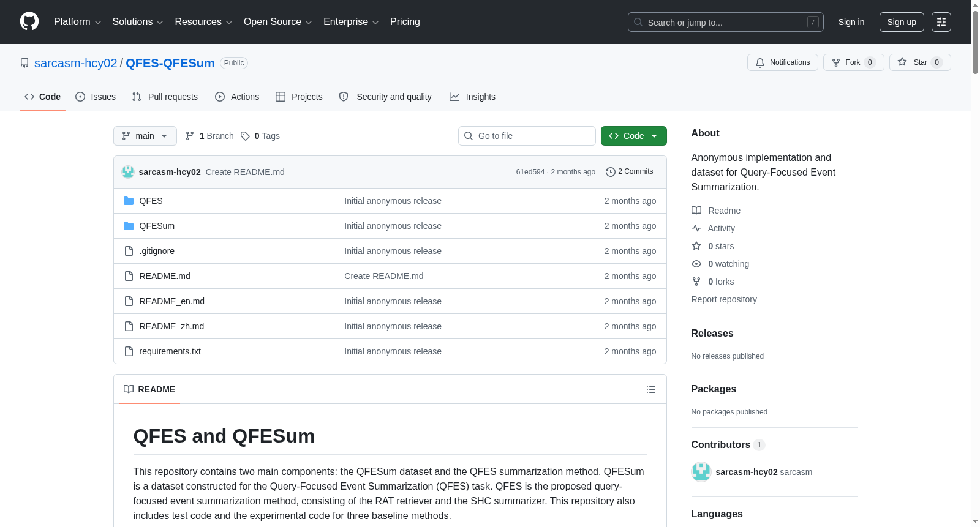Click the tag icon beside 0 Tags
Screen dimensions: 980x527
tap(245, 136)
